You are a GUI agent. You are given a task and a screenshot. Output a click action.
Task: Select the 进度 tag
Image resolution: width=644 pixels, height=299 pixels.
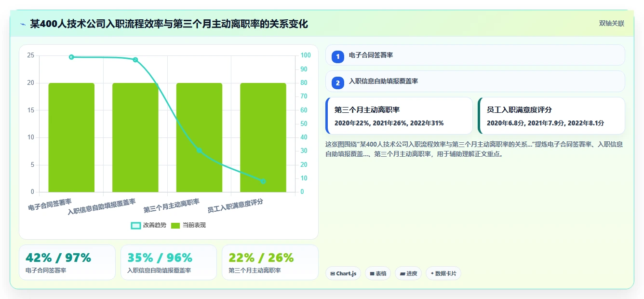[408, 273]
